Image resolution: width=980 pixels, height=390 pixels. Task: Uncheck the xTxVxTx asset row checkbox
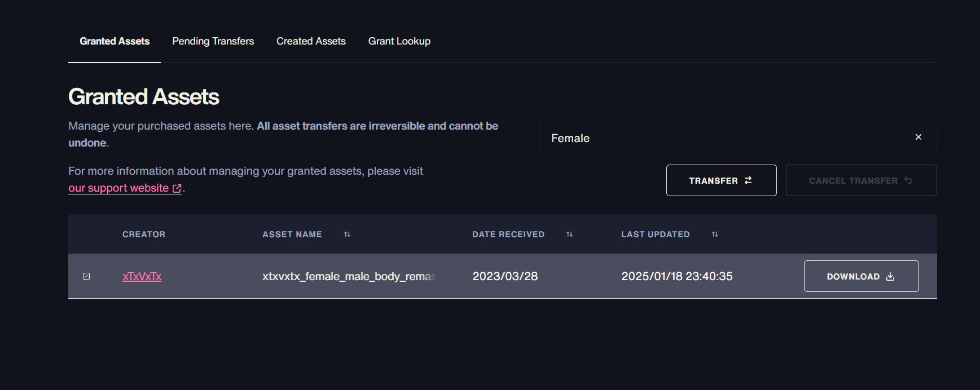pyautogui.click(x=86, y=276)
